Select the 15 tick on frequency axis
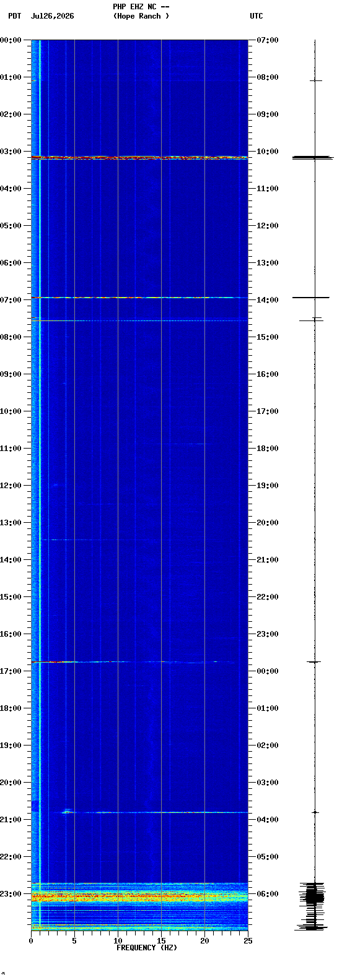The height and width of the screenshot is (980, 342). [161, 941]
